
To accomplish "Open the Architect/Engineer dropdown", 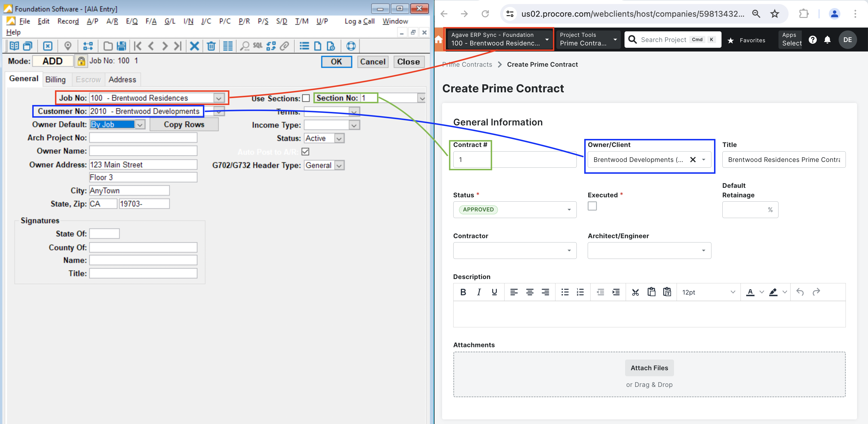I will pyautogui.click(x=649, y=250).
